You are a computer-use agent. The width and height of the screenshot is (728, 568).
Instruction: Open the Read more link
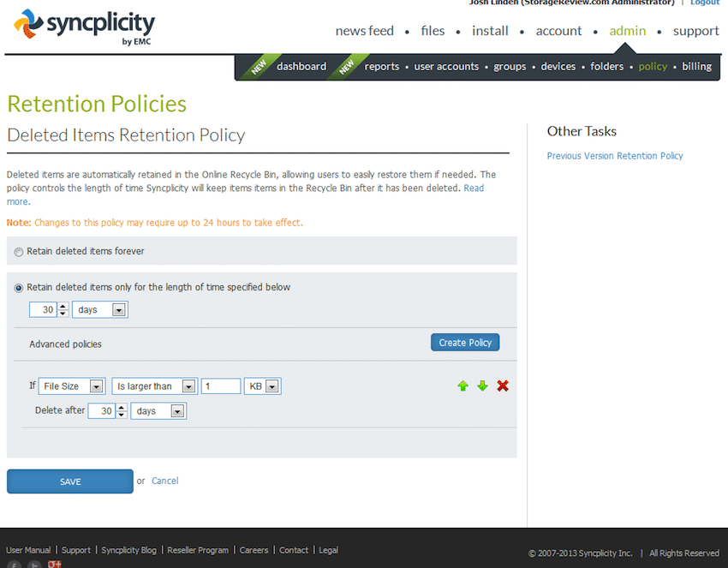point(474,188)
